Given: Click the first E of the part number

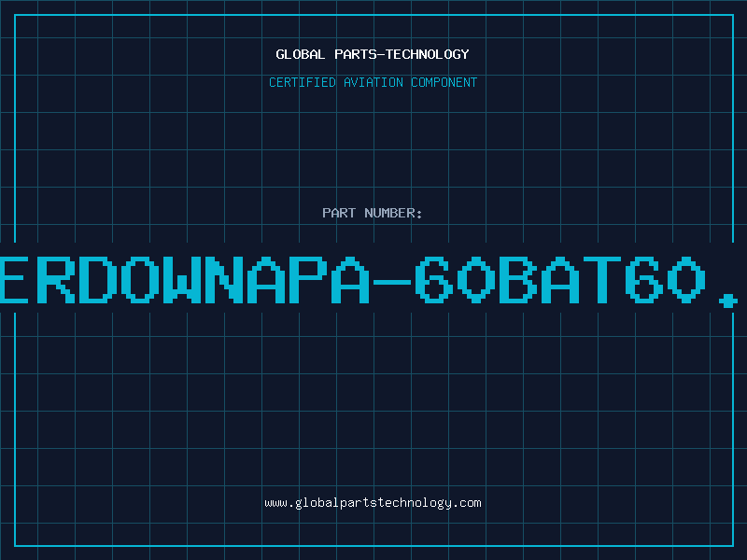Looking at the screenshot, I should [x=12, y=280].
